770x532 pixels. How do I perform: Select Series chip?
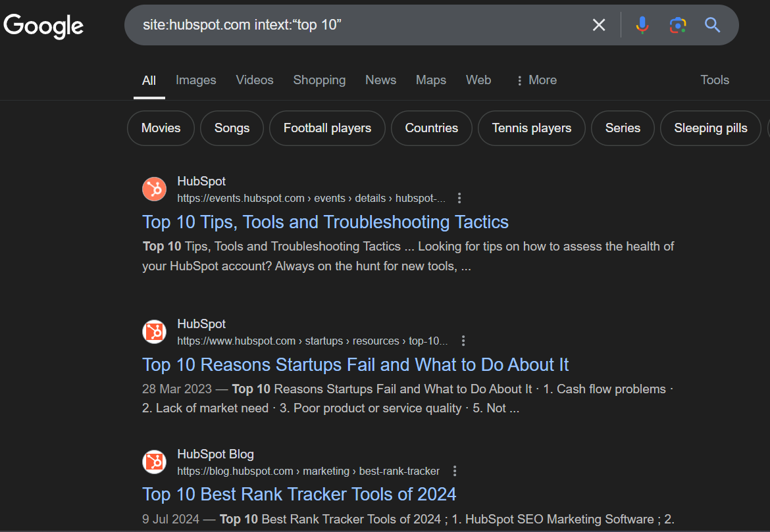(x=623, y=128)
